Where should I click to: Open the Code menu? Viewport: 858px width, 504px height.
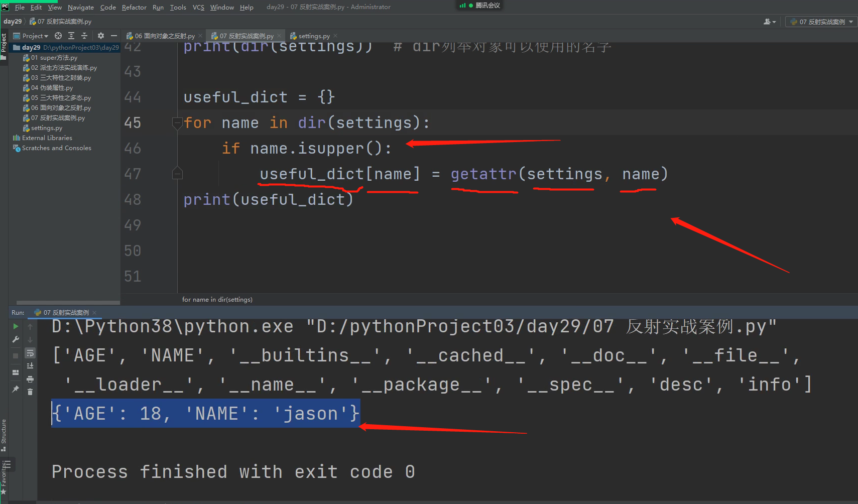pyautogui.click(x=108, y=7)
